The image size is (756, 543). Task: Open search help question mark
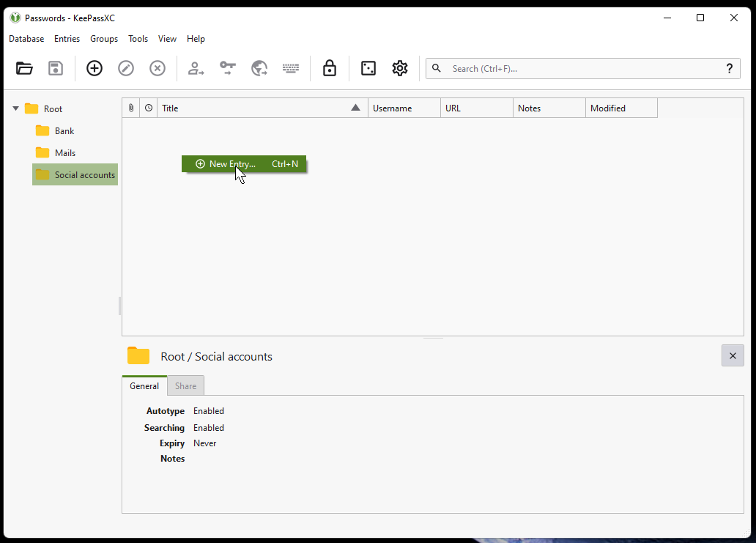730,68
